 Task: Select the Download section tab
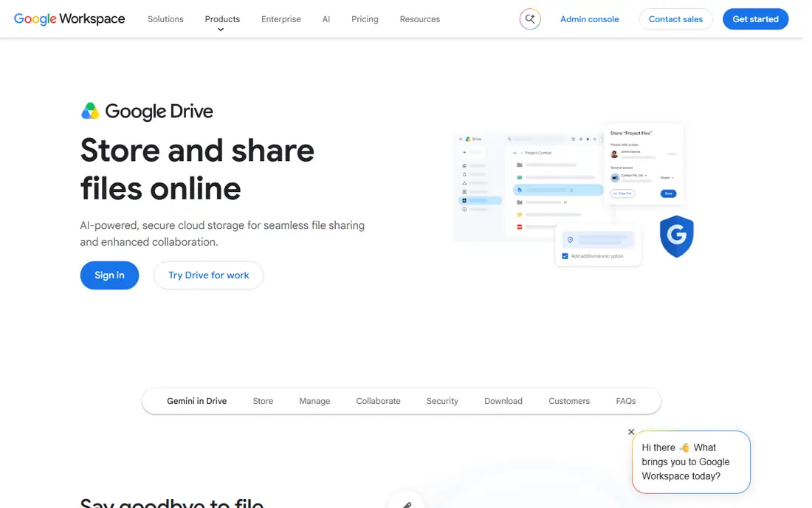pyautogui.click(x=503, y=401)
